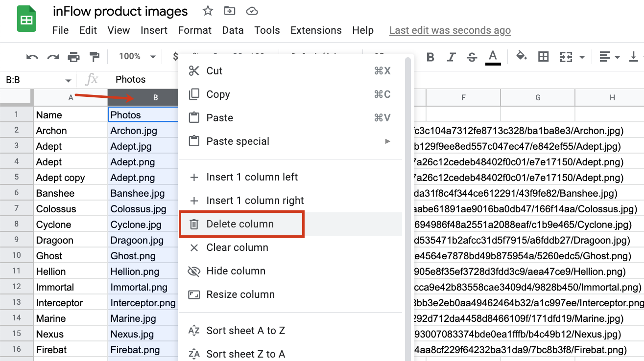This screenshot has width=644, height=361.
Task: Expand the name box dropdown arrow
Action: coord(68,80)
